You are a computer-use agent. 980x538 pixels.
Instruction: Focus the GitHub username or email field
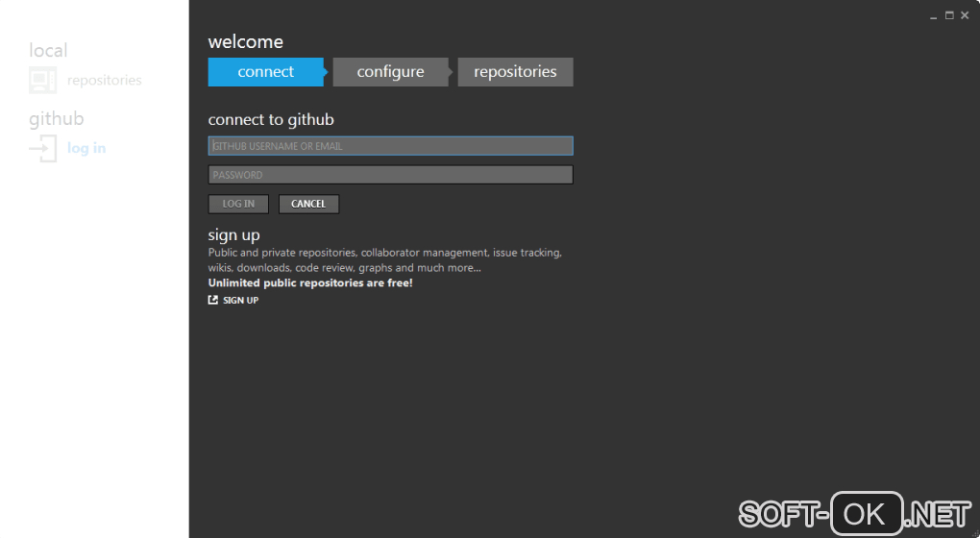[391, 146]
